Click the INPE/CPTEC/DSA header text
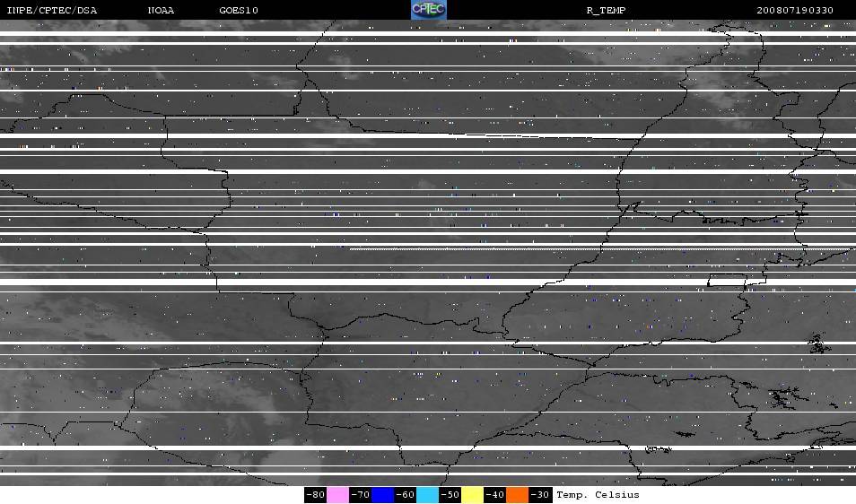Viewport: 856px width, 504px height. click(51, 11)
